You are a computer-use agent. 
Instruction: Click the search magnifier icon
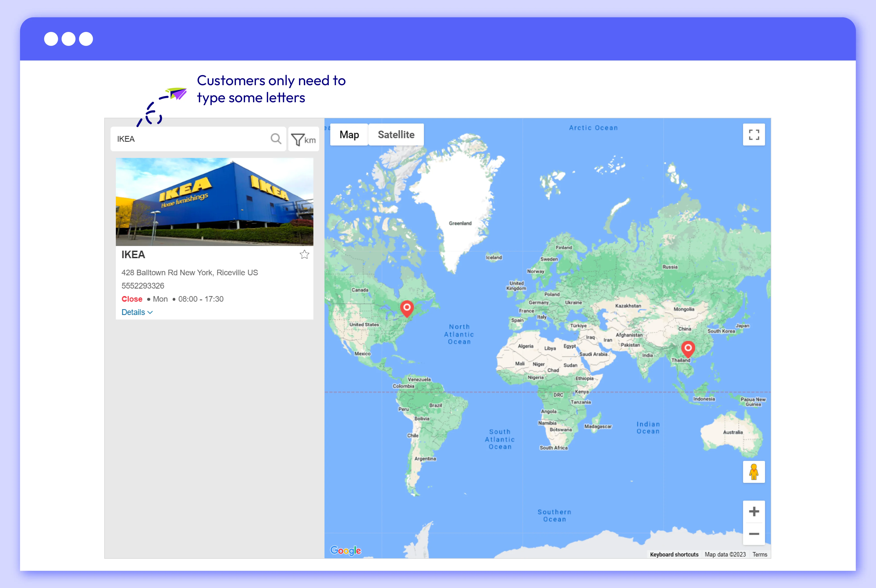276,139
